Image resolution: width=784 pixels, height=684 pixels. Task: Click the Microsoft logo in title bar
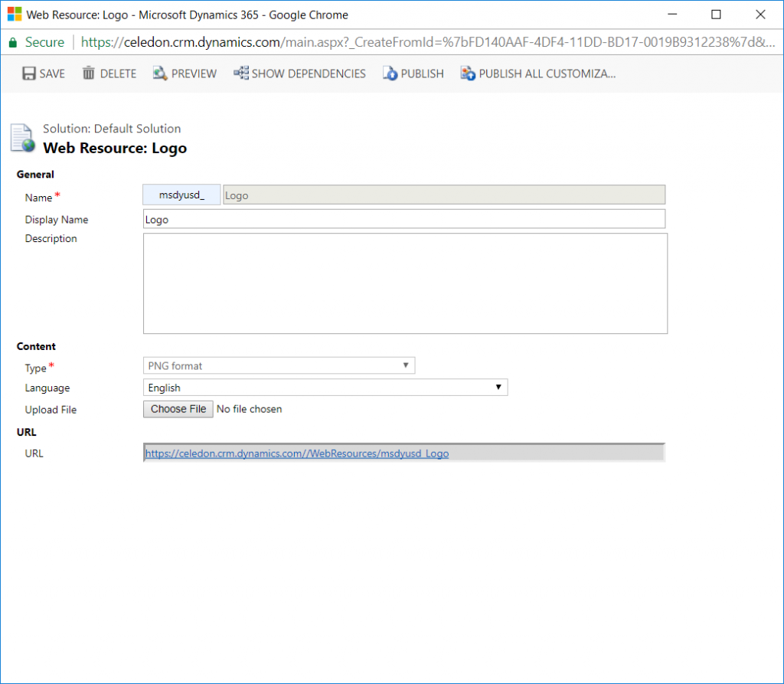tap(15, 15)
